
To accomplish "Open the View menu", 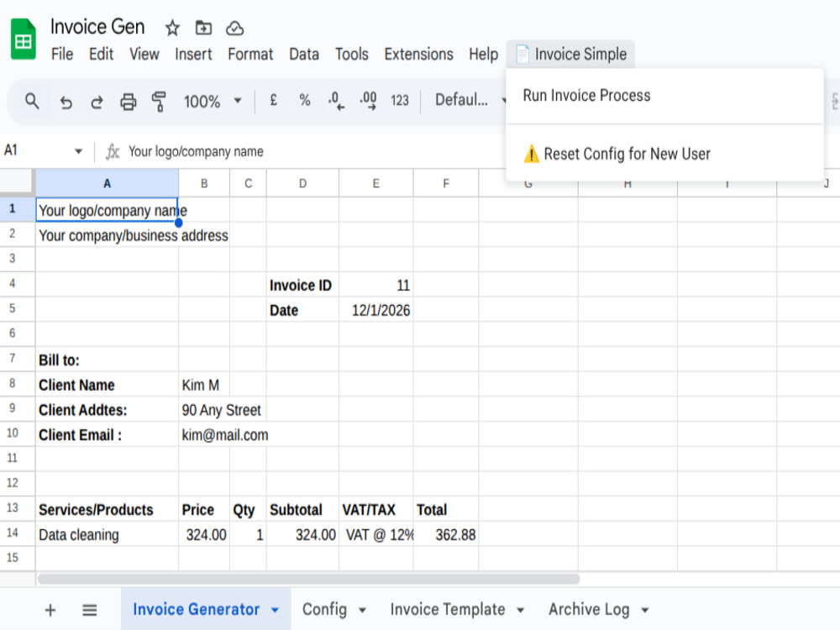I will click(x=144, y=54).
